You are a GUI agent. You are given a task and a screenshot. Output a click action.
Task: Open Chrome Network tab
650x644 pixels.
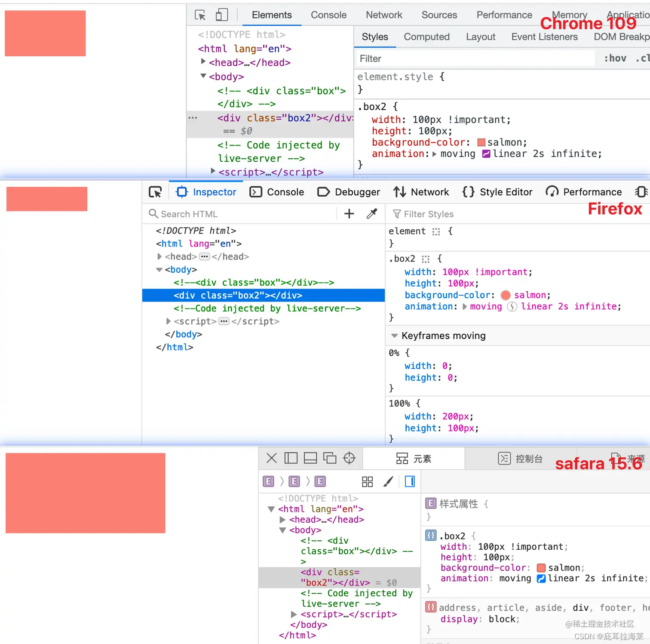pyautogui.click(x=384, y=15)
